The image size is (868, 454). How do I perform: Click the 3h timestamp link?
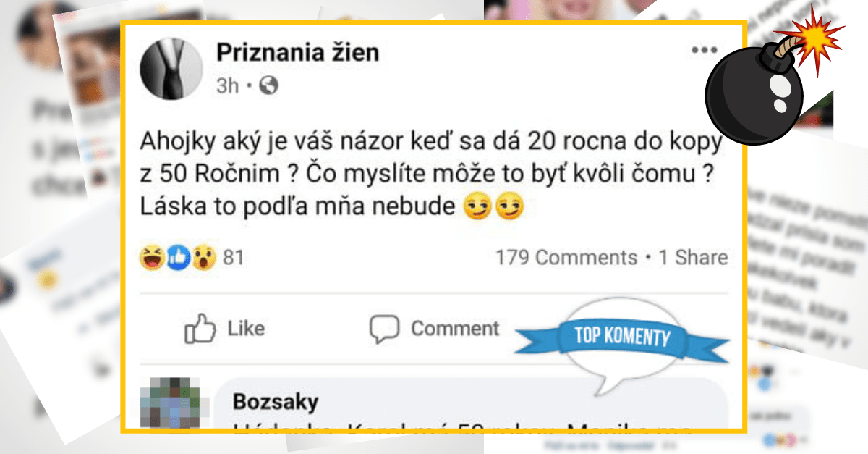tap(226, 85)
